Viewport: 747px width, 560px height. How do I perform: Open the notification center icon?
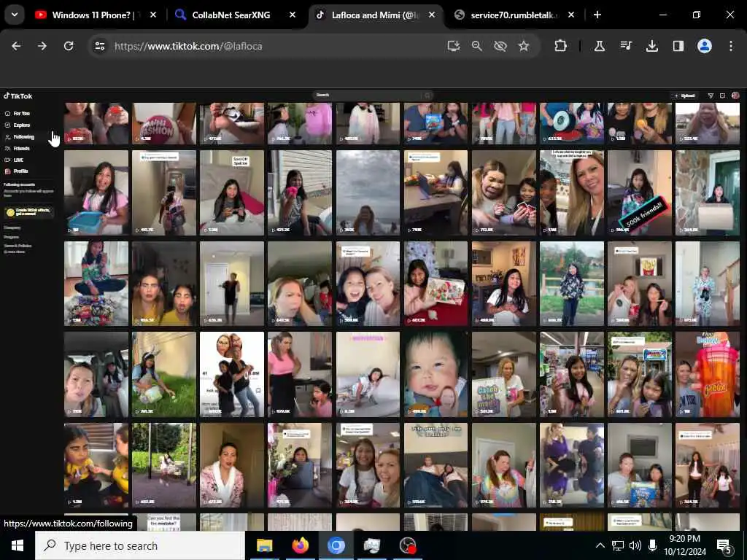[724, 546]
